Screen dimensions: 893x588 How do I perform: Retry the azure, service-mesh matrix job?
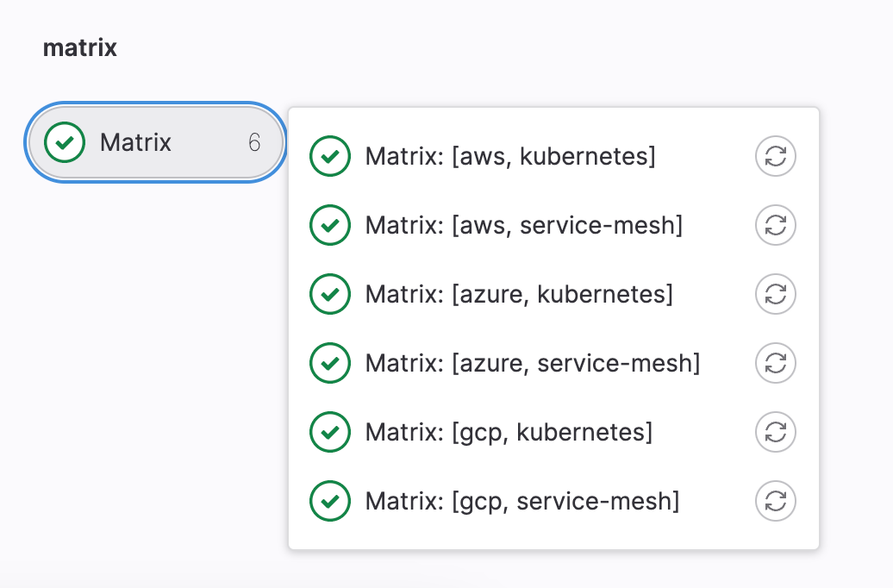click(775, 364)
